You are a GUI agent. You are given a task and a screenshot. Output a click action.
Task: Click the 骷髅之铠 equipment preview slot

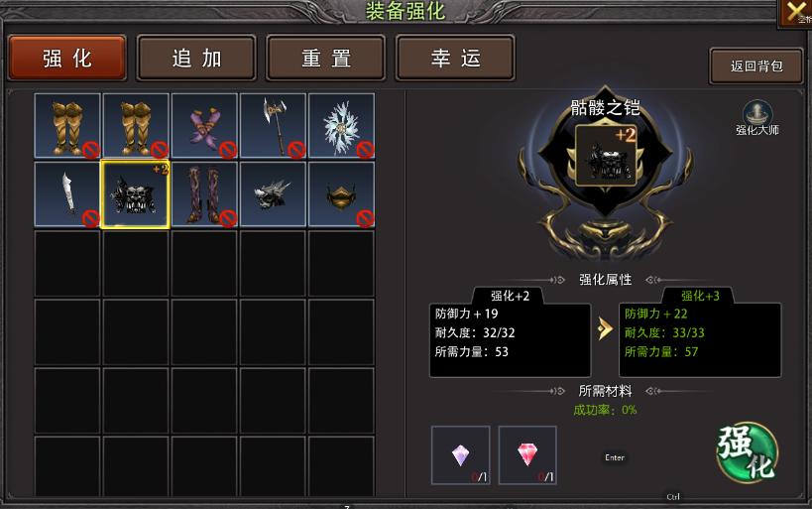[606, 155]
